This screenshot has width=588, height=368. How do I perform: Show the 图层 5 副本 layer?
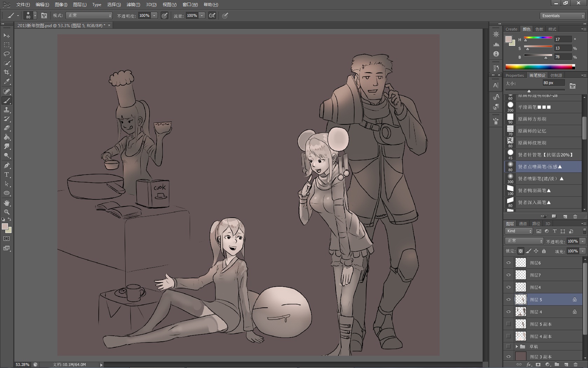(509, 324)
